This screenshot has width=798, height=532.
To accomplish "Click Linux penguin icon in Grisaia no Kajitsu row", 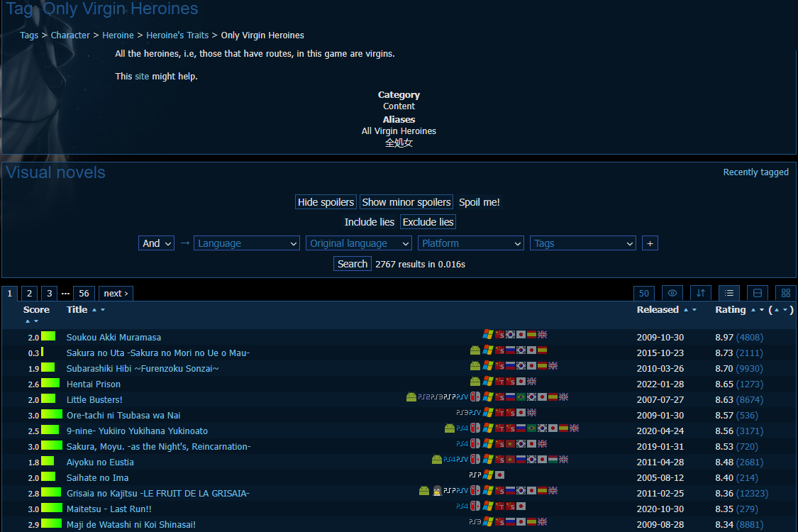I will [x=437, y=490].
